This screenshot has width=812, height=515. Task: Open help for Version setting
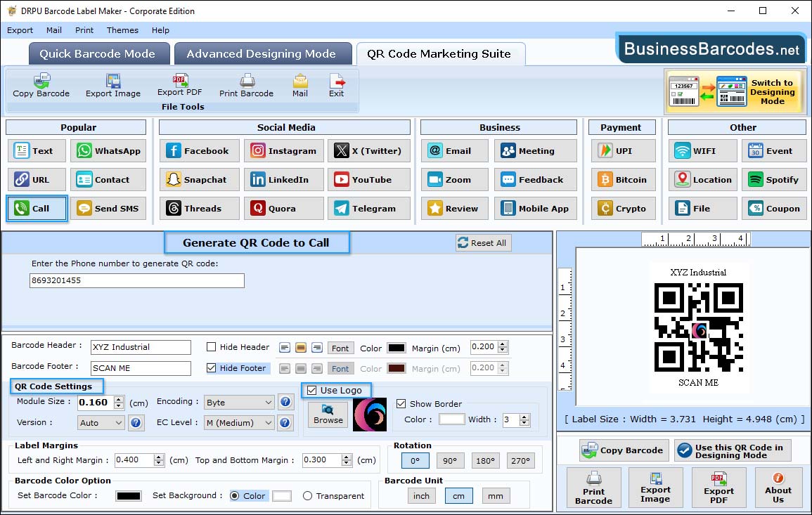tap(136, 422)
